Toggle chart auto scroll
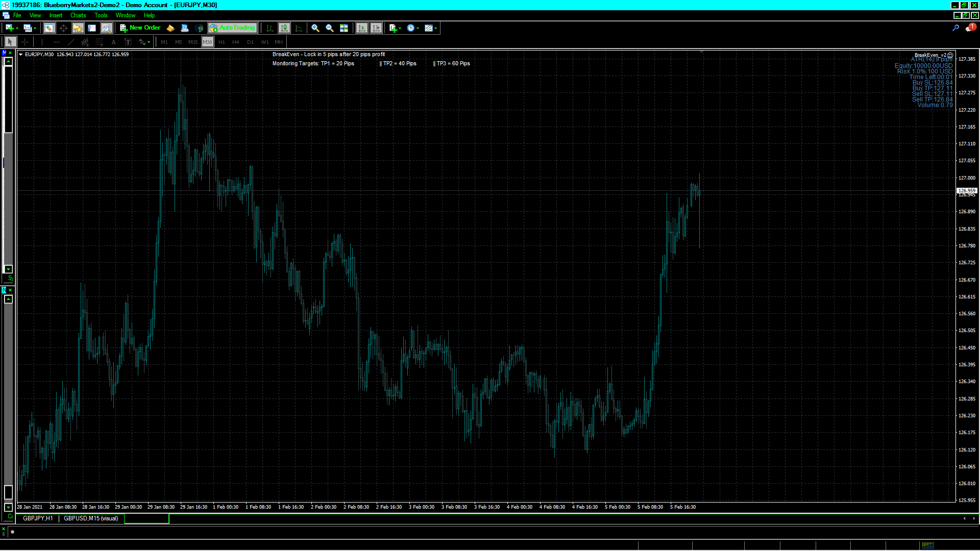The width and height of the screenshot is (980, 551). (x=362, y=28)
